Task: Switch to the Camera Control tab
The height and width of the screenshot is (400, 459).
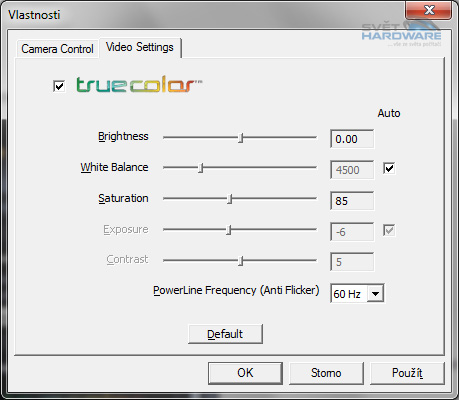Action: tap(57, 49)
